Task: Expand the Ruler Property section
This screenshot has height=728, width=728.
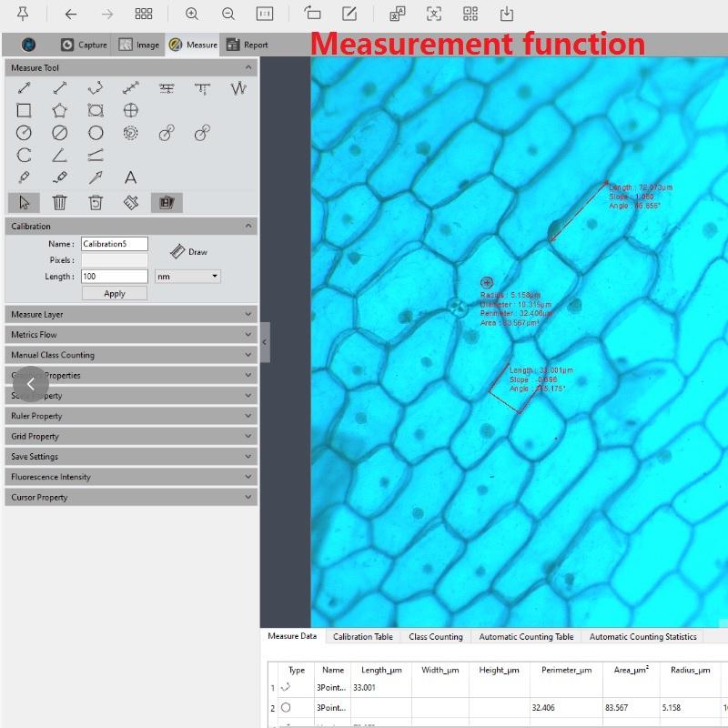Action: coord(131,416)
